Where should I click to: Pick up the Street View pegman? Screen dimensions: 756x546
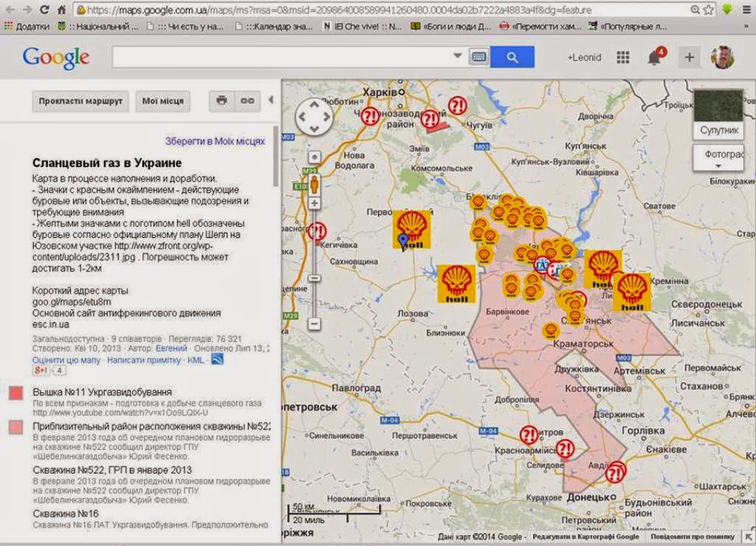coord(315,185)
